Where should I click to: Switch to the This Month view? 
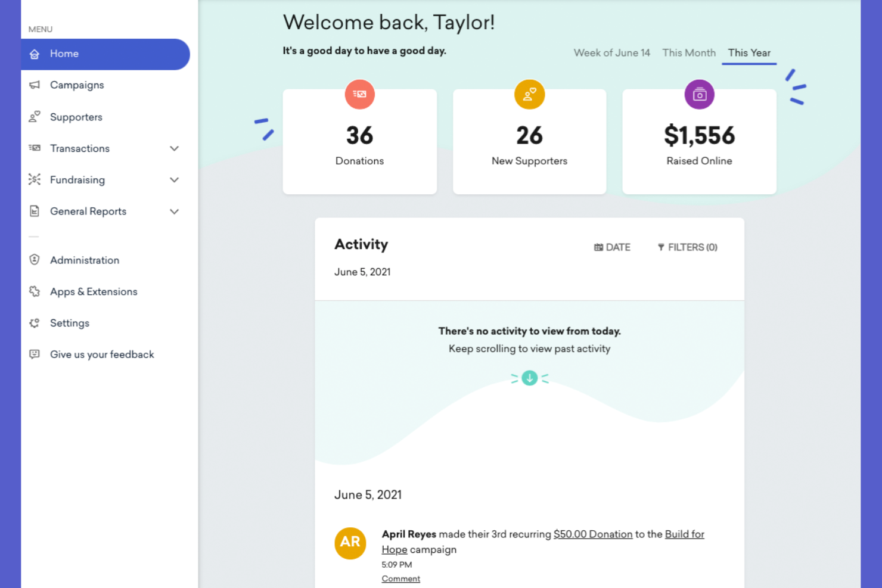click(x=689, y=52)
